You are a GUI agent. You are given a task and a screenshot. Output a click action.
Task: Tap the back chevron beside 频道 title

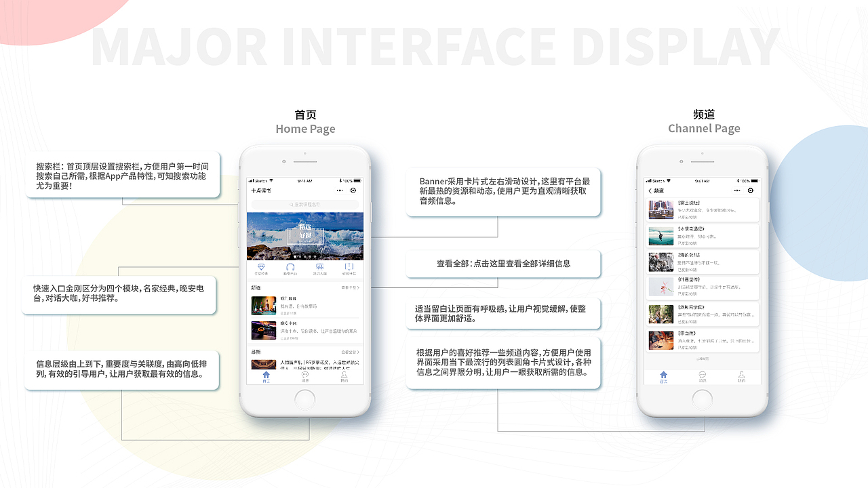(x=650, y=190)
